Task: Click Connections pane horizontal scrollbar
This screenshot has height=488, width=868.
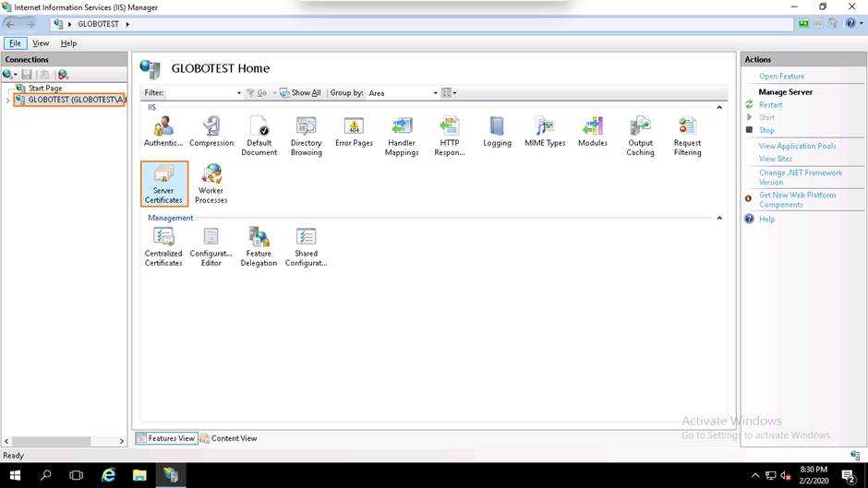Action: tap(51, 441)
